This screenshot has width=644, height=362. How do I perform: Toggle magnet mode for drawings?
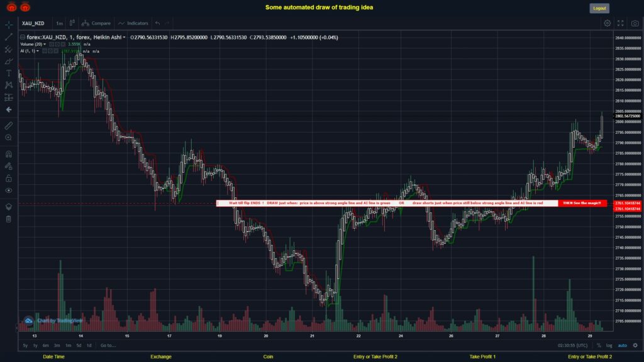[9, 154]
